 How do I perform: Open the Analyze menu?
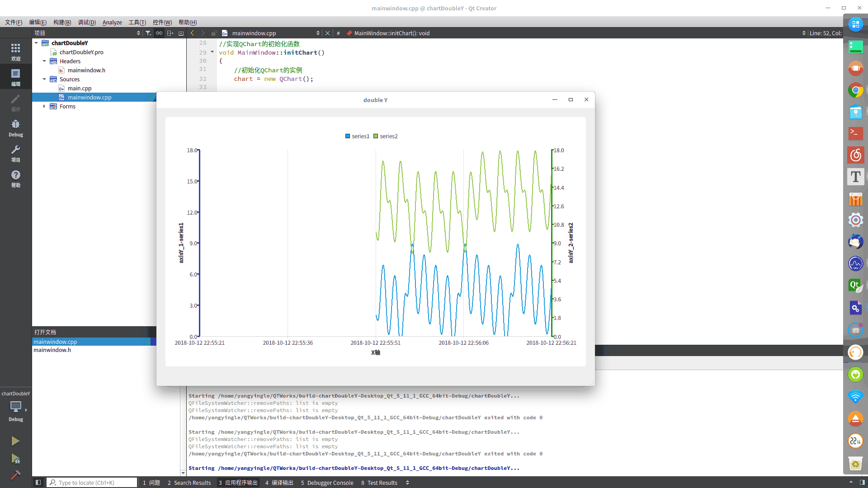coord(112,22)
